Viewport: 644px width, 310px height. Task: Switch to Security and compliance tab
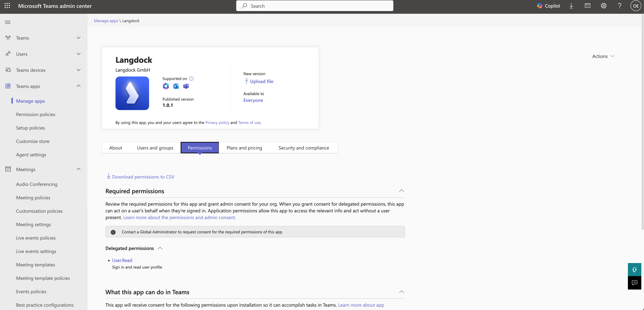tap(304, 148)
